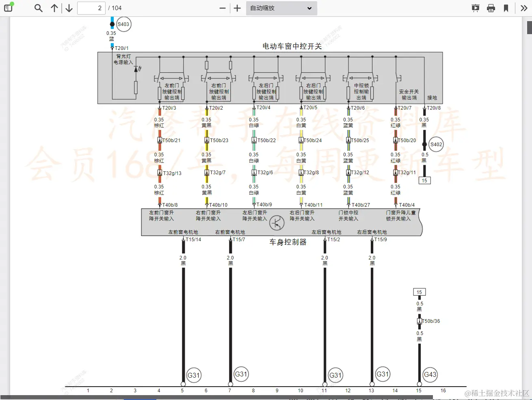Open the tools overflow menu

[x=524, y=8]
